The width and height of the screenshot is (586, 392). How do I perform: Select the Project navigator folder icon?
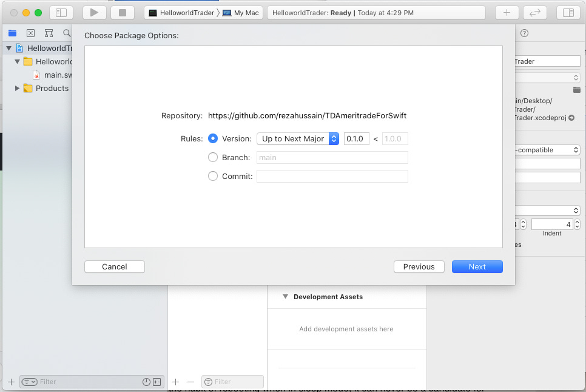tap(12, 33)
